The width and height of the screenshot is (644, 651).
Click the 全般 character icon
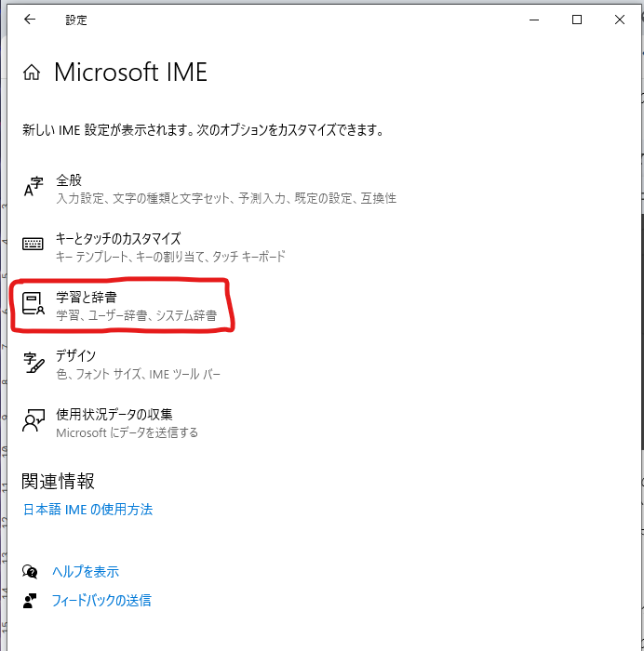point(34,187)
